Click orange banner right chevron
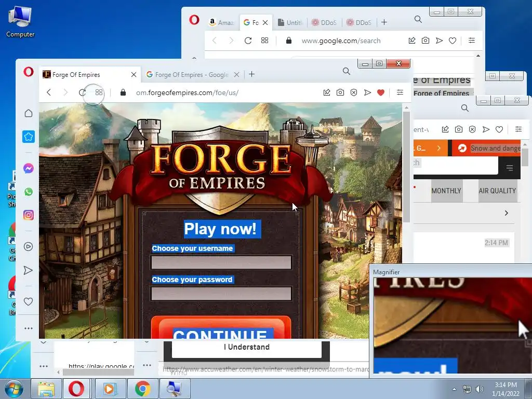This screenshot has height=399, width=532. click(438, 148)
